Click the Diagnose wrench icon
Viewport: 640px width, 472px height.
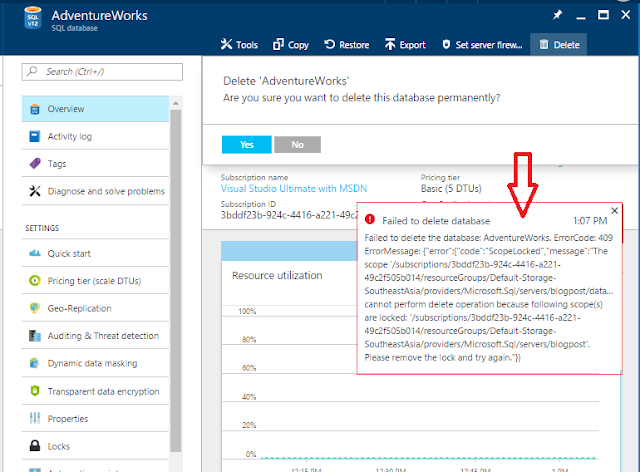(35, 191)
